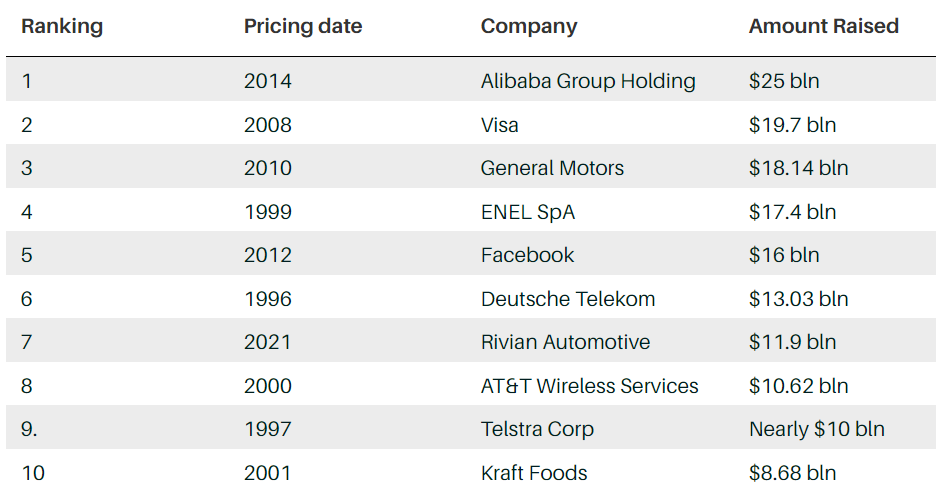This screenshot has height=498, width=948.
Task: Click the Visa company cell
Action: click(x=500, y=125)
